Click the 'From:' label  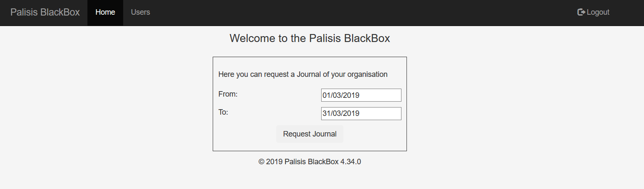pos(228,94)
